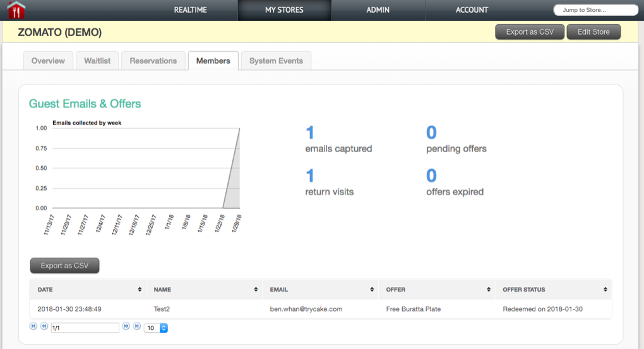Click the Redeemed on 2018-01-30 status cell
This screenshot has width=644, height=349.
pos(542,309)
